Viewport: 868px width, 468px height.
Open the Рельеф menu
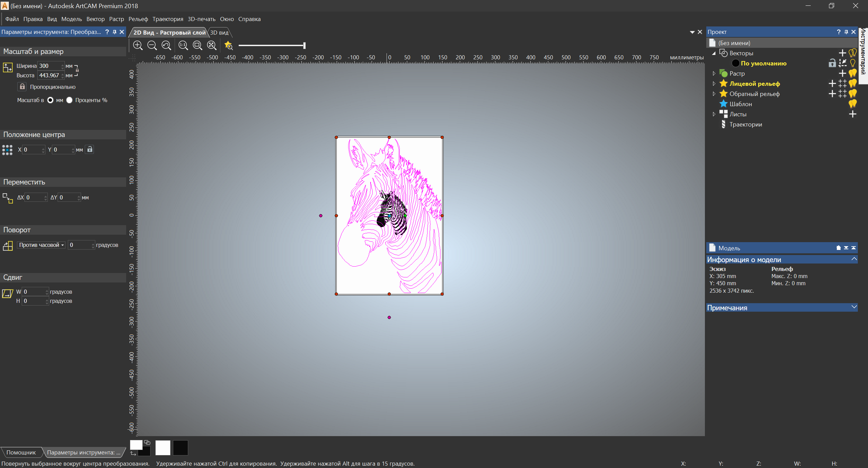pos(138,19)
